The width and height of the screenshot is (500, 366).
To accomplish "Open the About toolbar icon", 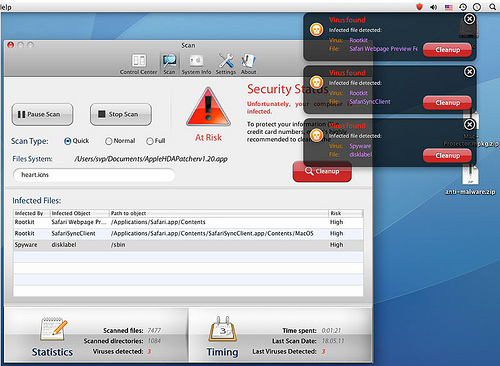I will pos(249,64).
